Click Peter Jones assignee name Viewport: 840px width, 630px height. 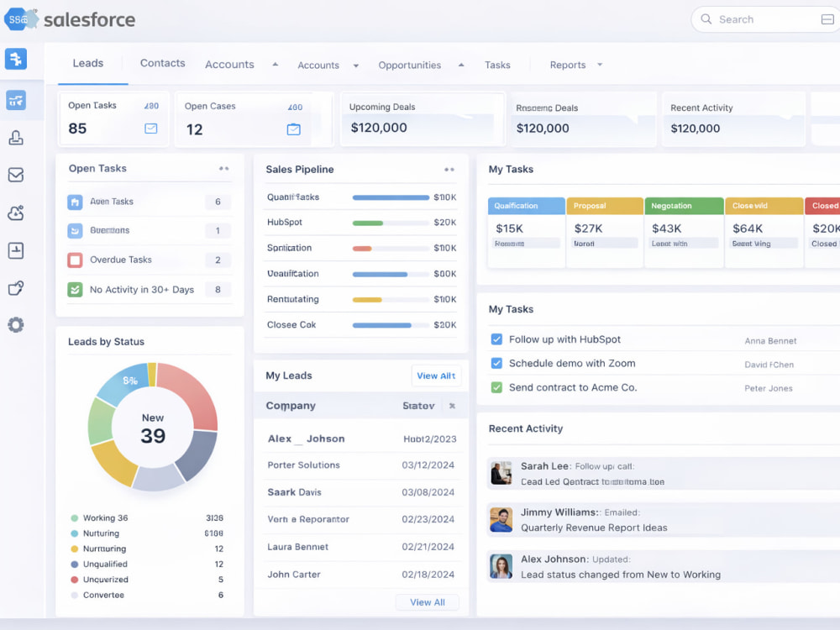pyautogui.click(x=769, y=388)
